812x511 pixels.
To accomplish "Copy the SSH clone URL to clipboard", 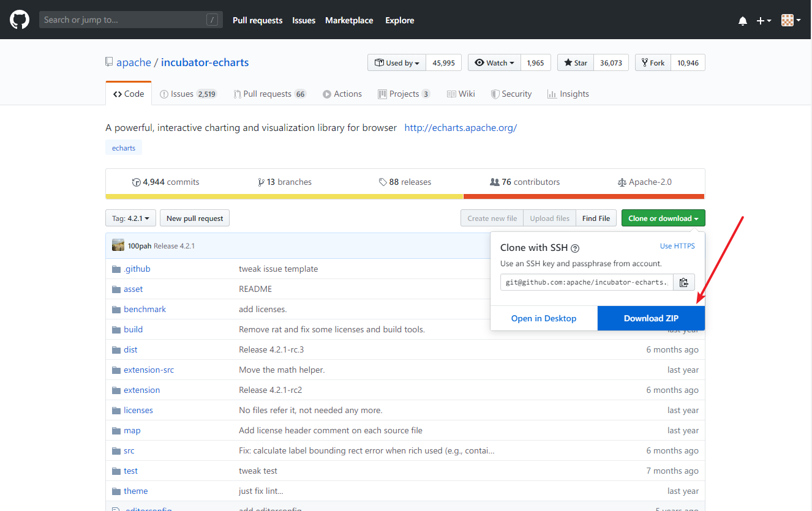I will click(684, 282).
